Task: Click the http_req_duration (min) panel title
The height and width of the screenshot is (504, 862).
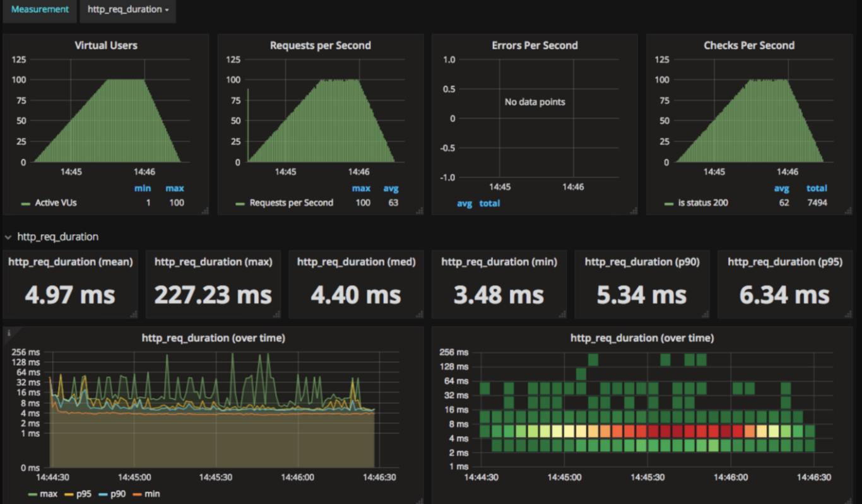Action: [x=499, y=262]
